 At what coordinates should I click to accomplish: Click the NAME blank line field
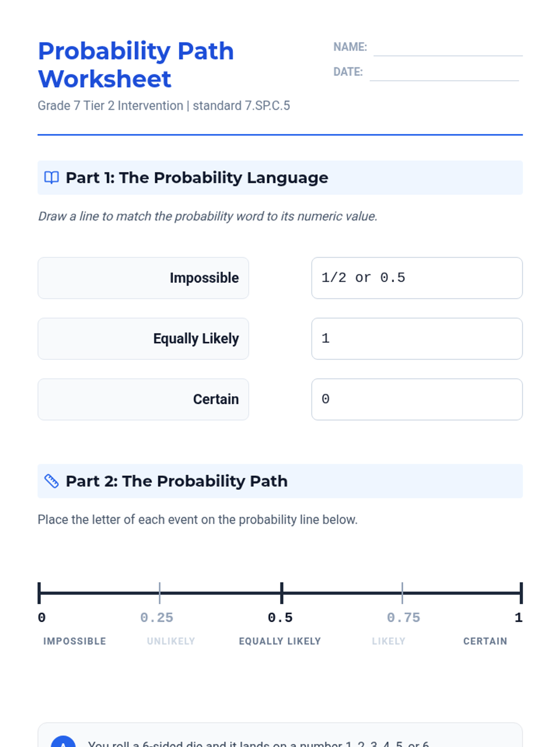448,48
